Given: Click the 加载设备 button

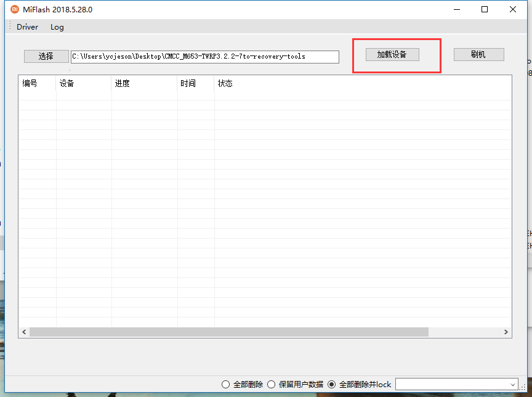Looking at the screenshot, I should click(x=392, y=54).
